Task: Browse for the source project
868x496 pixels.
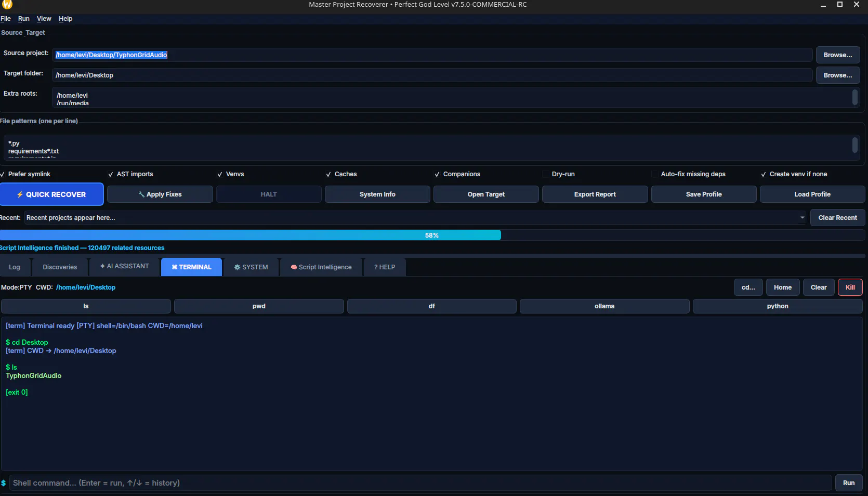Action: (x=838, y=55)
